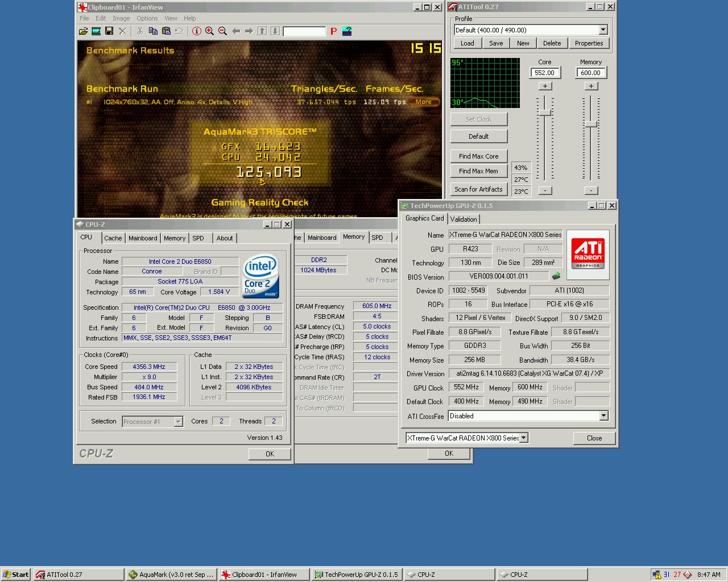
Task: Switch to the Mainboard tab in front CPU-Z
Action: (143, 238)
